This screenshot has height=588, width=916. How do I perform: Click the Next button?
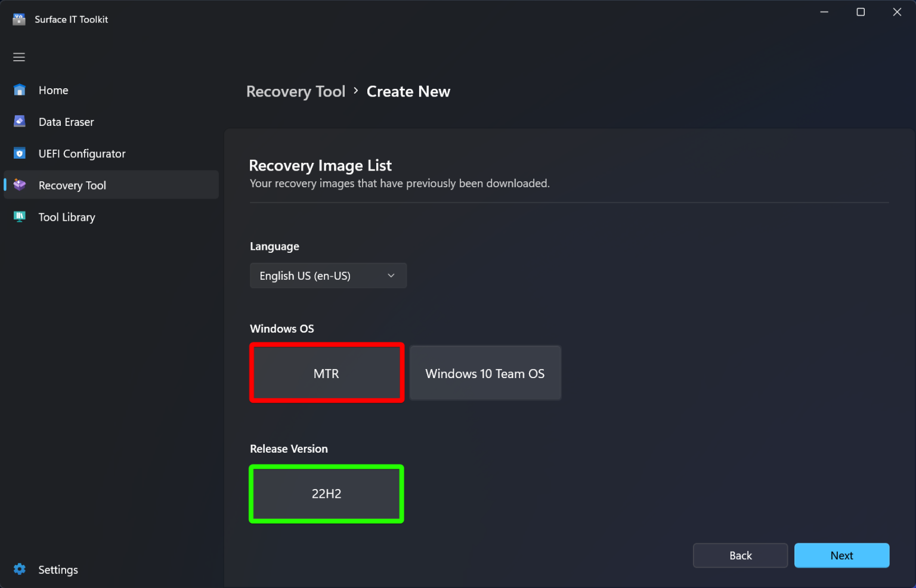[x=841, y=555]
